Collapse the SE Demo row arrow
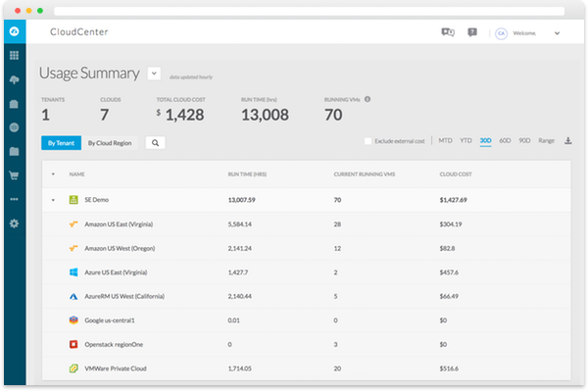This screenshot has height=392, width=588. pyautogui.click(x=53, y=200)
